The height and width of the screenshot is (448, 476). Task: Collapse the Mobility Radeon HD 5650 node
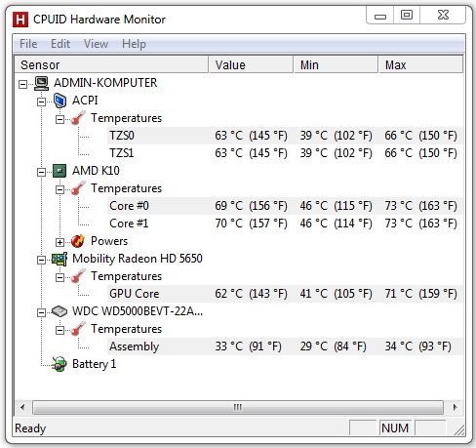(x=41, y=261)
